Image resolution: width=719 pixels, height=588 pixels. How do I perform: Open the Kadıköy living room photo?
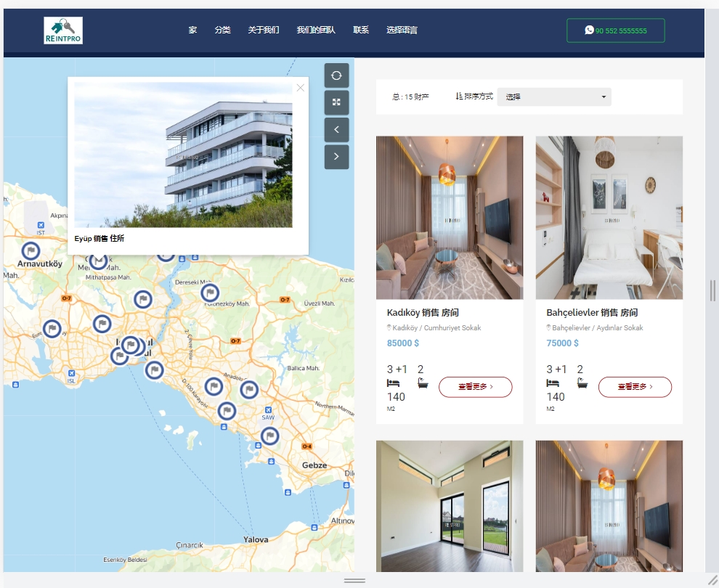click(450, 218)
